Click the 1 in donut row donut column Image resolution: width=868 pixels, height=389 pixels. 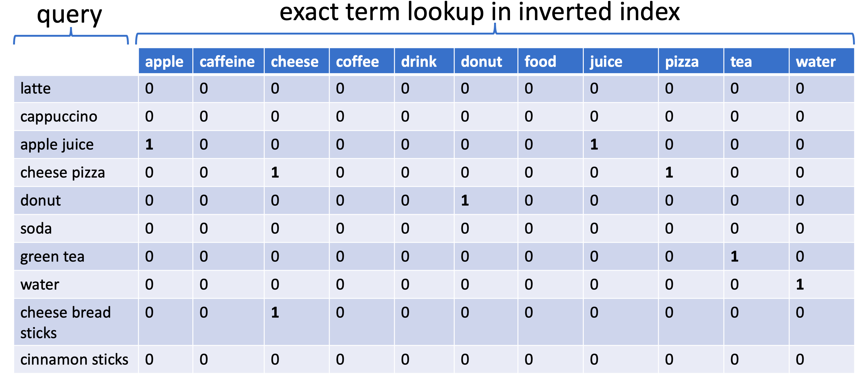click(x=465, y=200)
